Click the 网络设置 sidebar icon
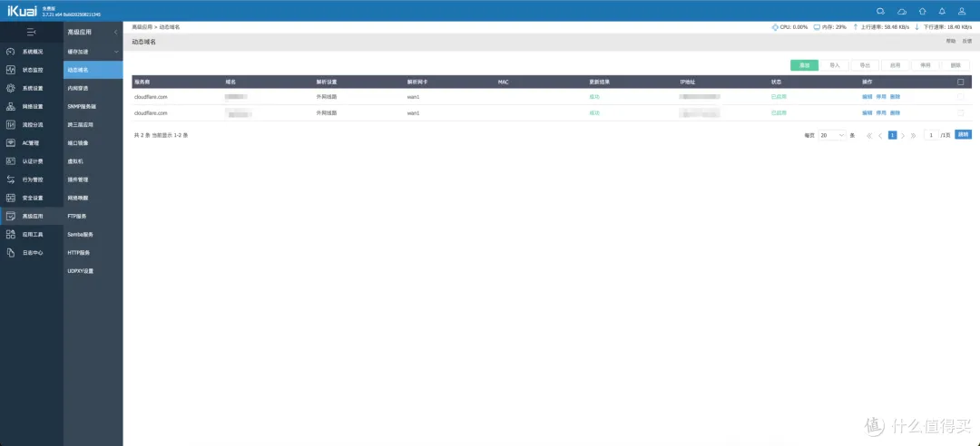 pos(11,106)
